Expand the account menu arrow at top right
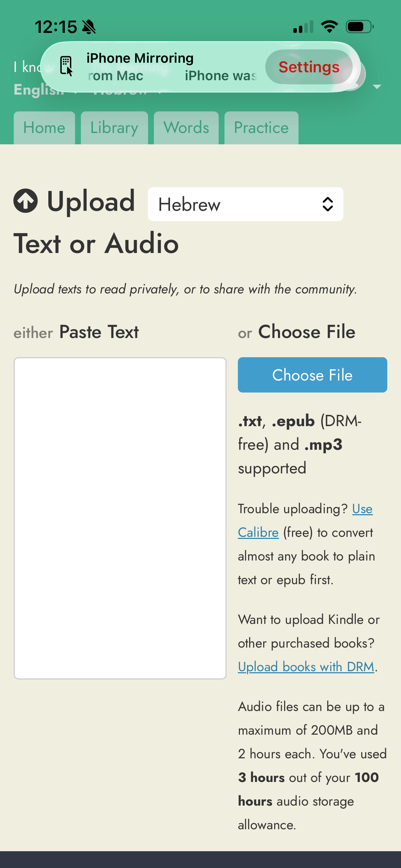Image resolution: width=401 pixels, height=868 pixels. click(x=377, y=87)
